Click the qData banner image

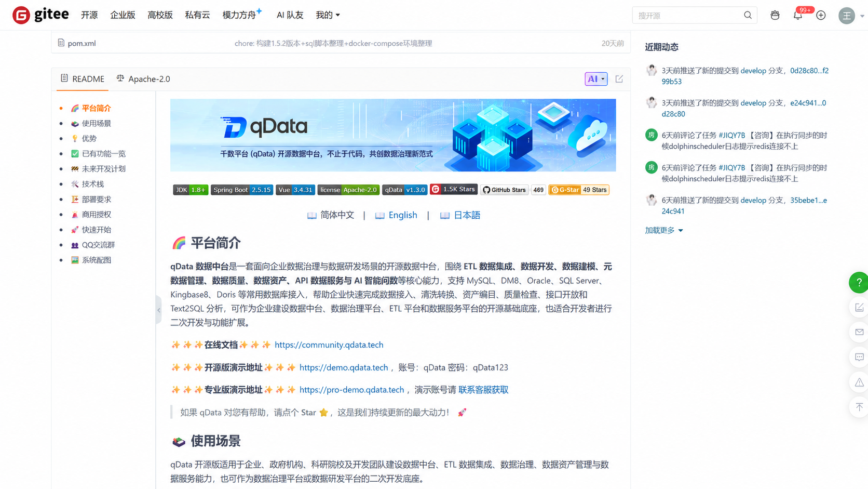(x=393, y=135)
